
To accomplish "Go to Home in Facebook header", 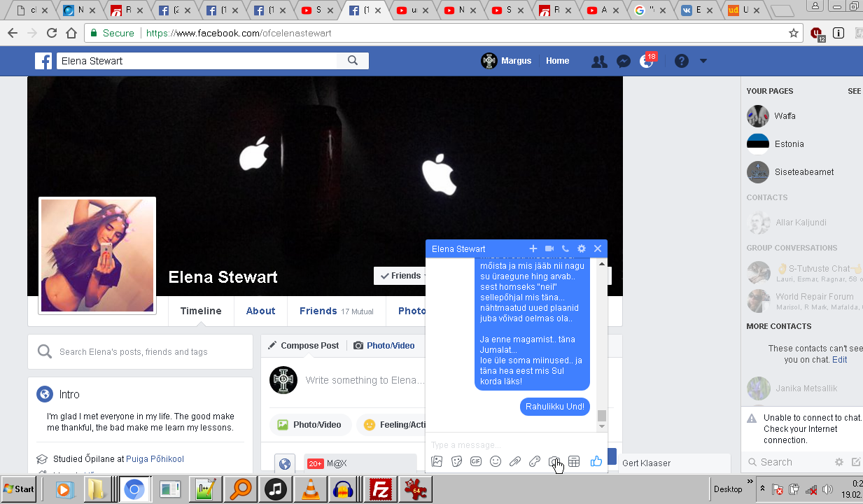I will pos(558,61).
